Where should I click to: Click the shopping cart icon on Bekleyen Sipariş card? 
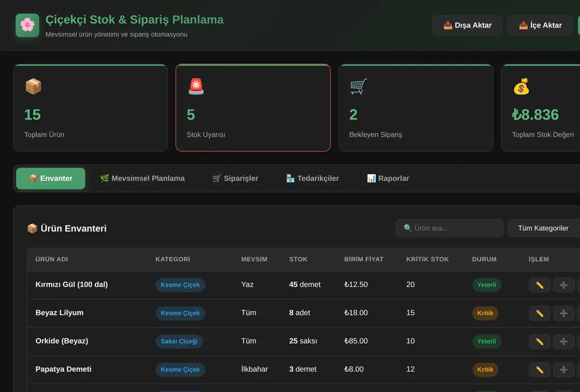(x=358, y=87)
